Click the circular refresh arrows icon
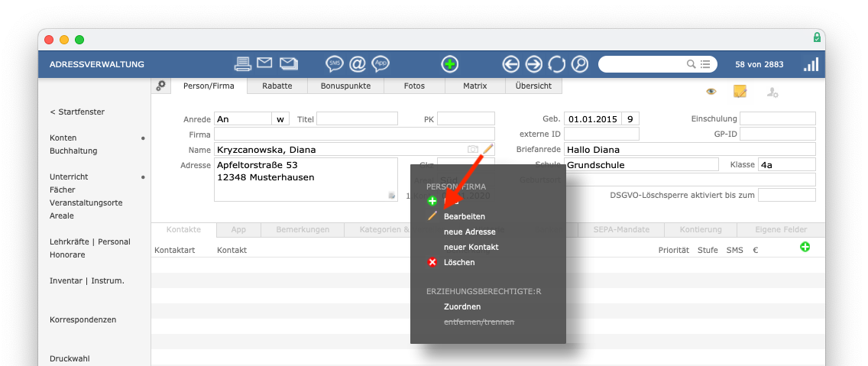 556,64
